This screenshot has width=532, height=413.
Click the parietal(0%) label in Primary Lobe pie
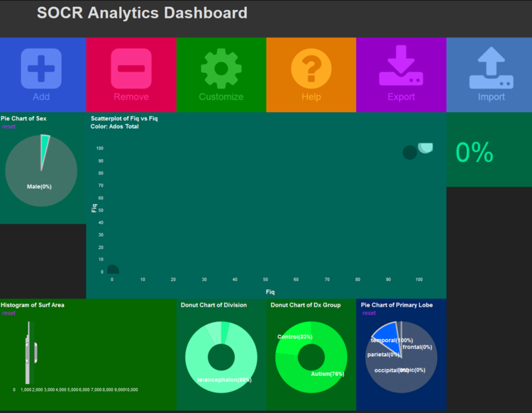tap(383, 354)
